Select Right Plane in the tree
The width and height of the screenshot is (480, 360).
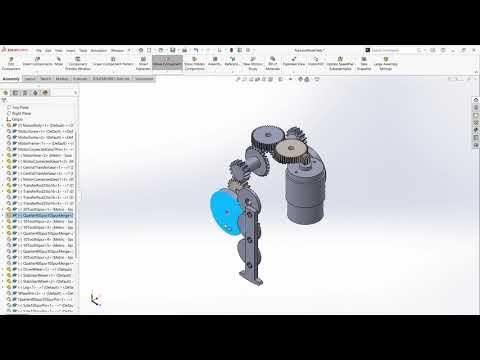[x=21, y=113]
